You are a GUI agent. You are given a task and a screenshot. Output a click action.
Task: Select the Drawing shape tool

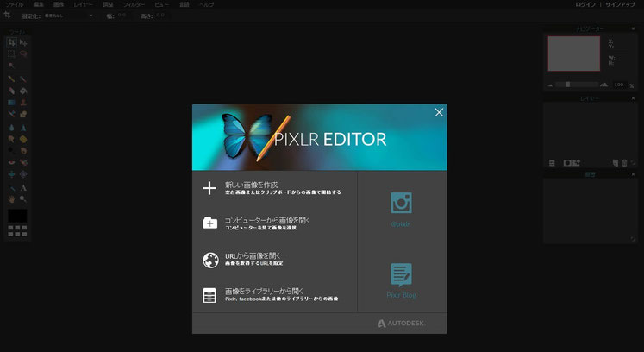pyautogui.click(x=23, y=114)
